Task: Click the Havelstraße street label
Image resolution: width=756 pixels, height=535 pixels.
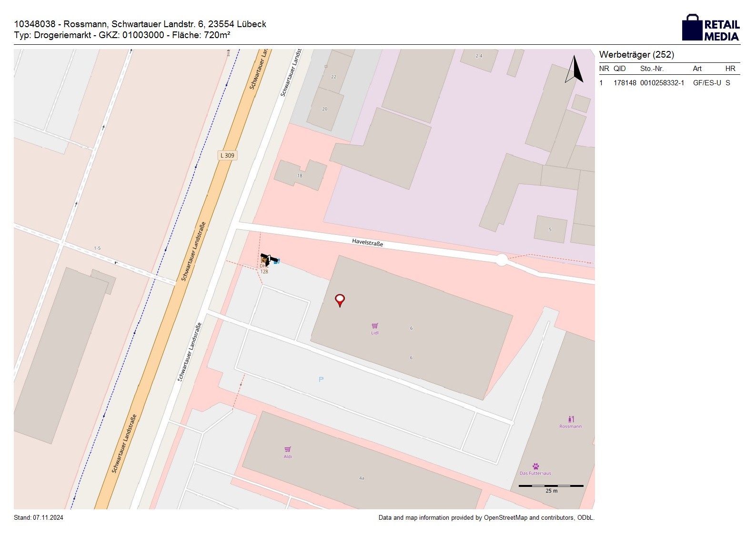Action: [x=367, y=242]
